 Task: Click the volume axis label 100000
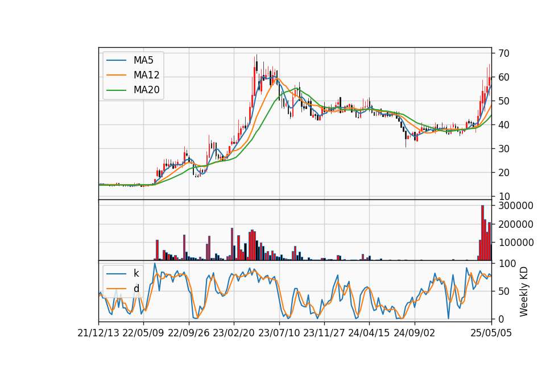pos(516,243)
